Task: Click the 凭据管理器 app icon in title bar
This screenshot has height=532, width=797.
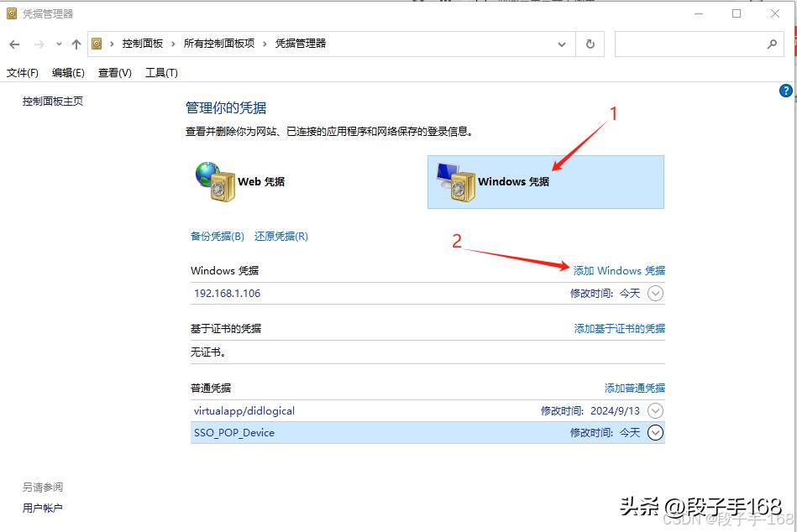Action: pos(12,13)
